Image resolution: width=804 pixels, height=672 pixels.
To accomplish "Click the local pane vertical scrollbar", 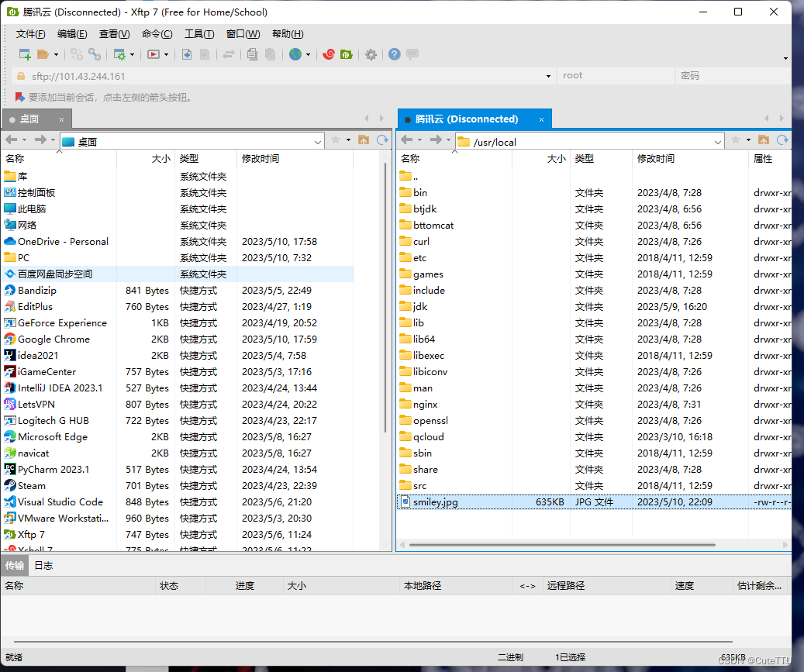I will click(x=385, y=298).
